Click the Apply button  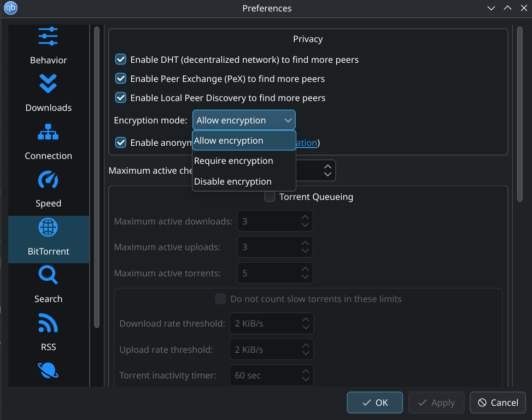tap(436, 403)
